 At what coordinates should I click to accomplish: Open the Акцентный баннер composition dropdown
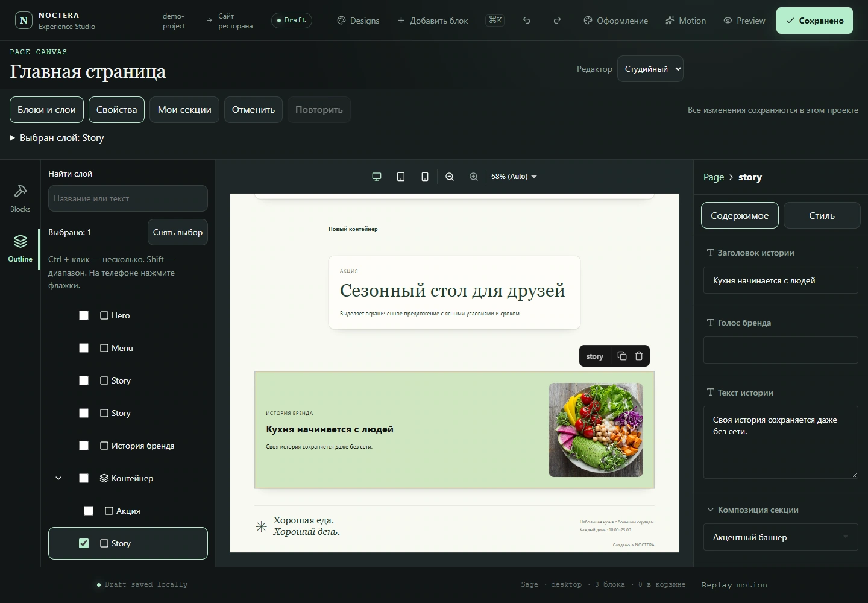click(x=781, y=537)
